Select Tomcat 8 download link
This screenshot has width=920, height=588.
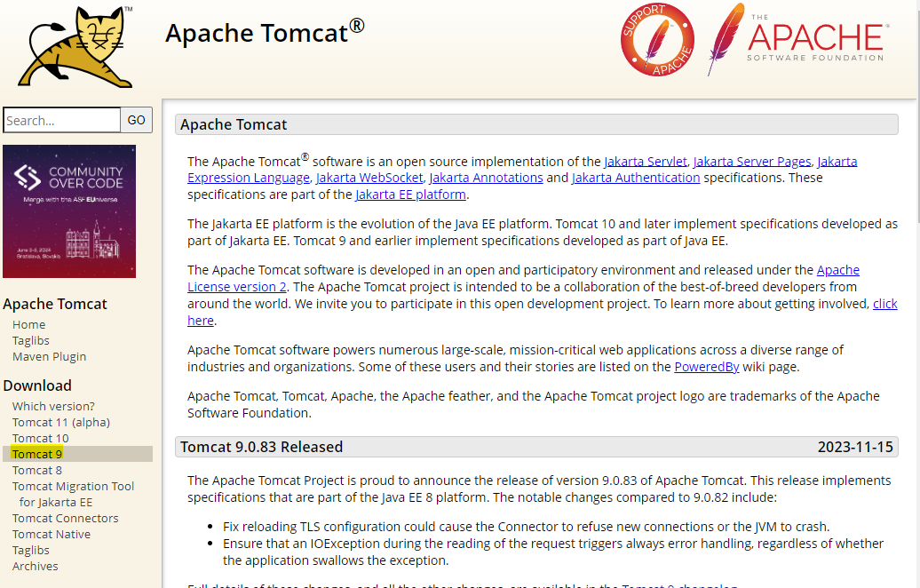[x=37, y=470]
